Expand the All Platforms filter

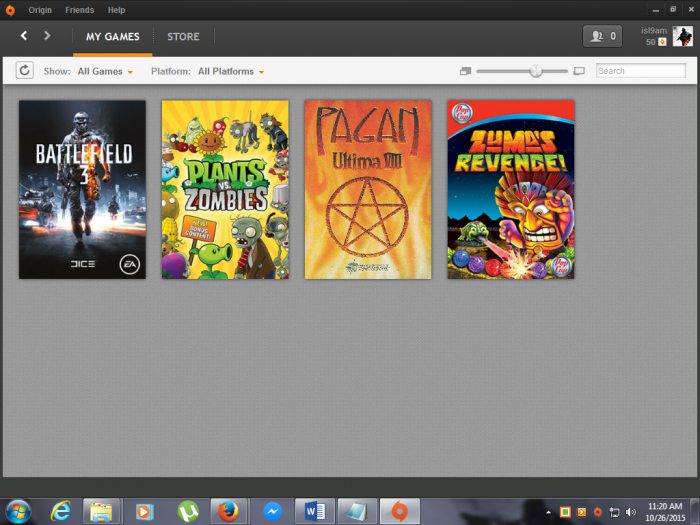click(x=231, y=71)
